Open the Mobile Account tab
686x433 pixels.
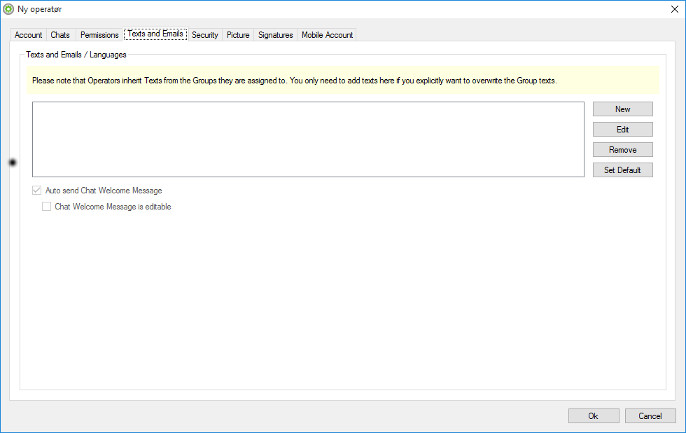327,35
